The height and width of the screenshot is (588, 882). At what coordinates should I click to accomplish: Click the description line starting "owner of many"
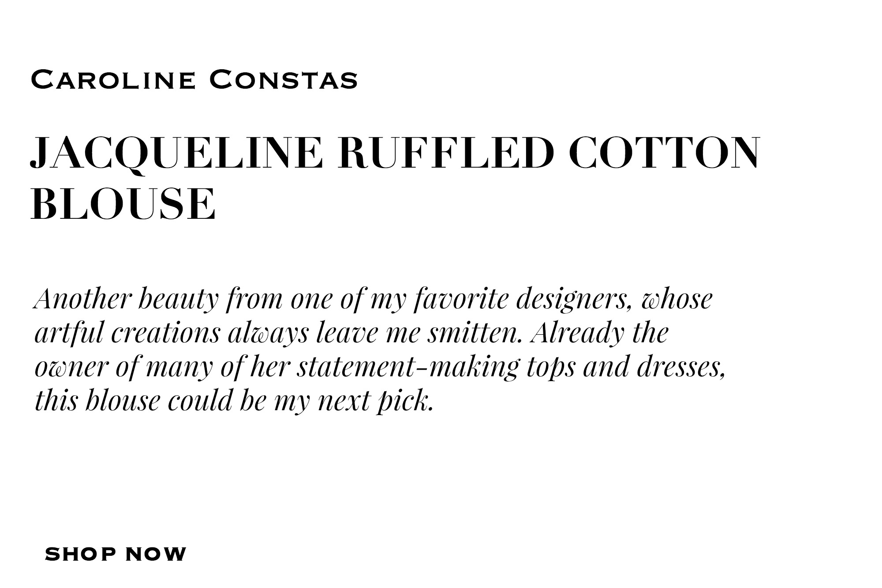point(380,367)
